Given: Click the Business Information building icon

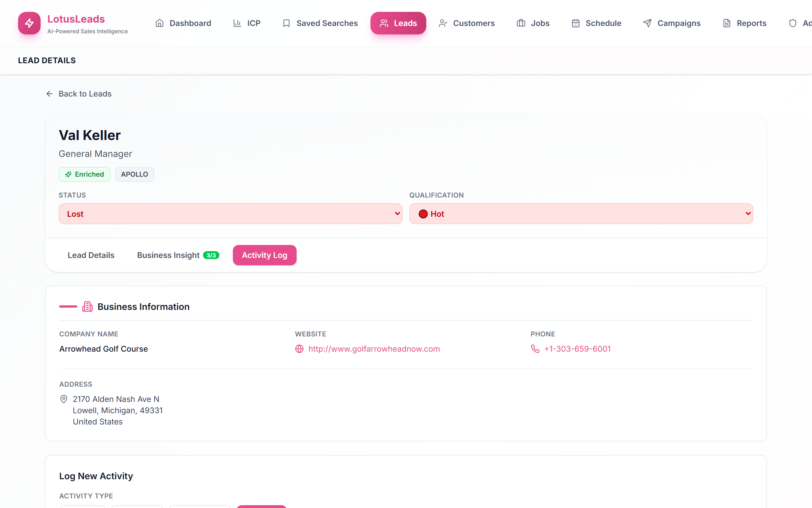Looking at the screenshot, I should (x=87, y=306).
